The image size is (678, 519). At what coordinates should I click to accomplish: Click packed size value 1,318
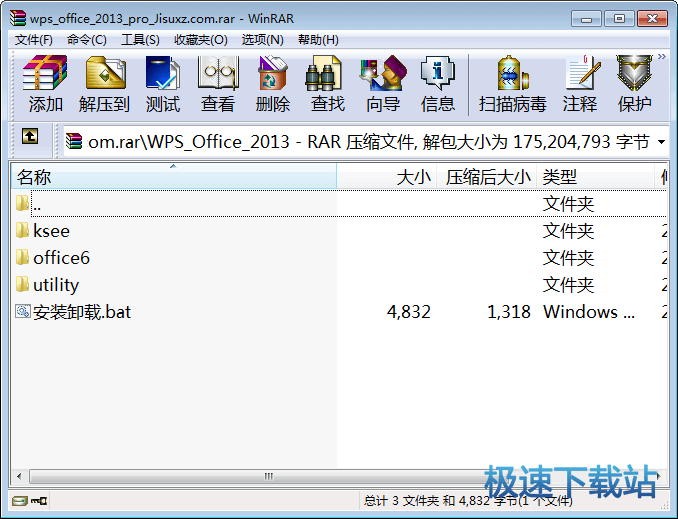(x=508, y=312)
